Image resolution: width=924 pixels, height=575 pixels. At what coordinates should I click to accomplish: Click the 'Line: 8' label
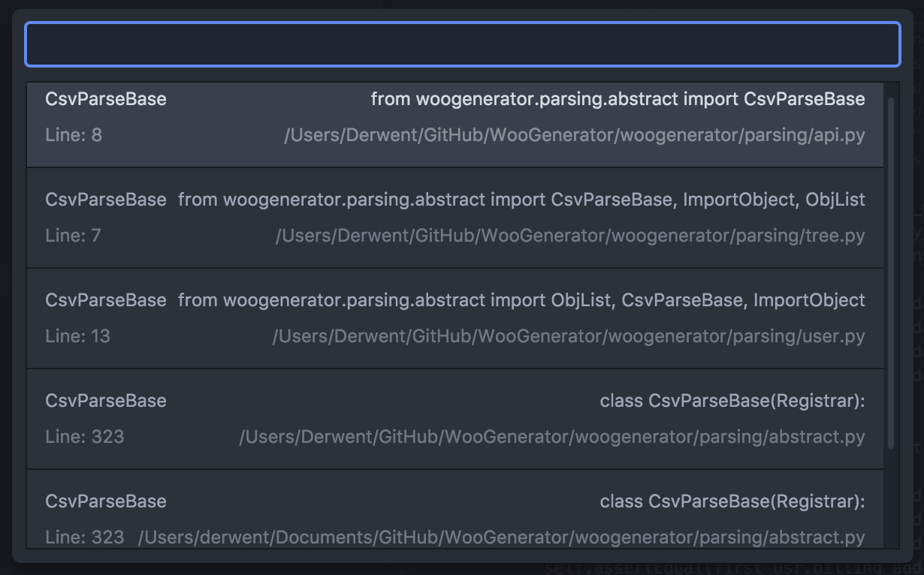pos(74,136)
